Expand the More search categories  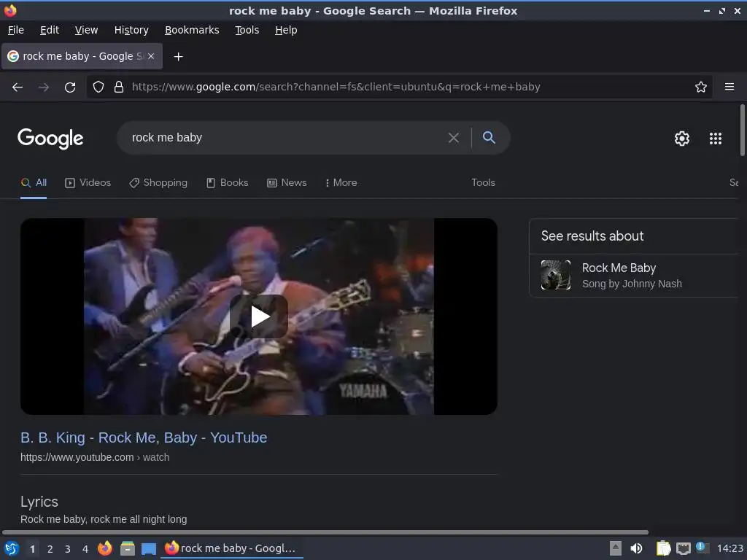click(x=341, y=183)
